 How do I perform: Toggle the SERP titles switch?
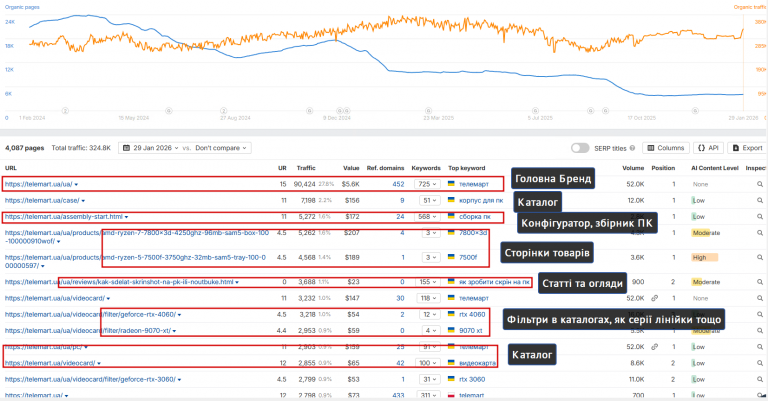tap(580, 148)
